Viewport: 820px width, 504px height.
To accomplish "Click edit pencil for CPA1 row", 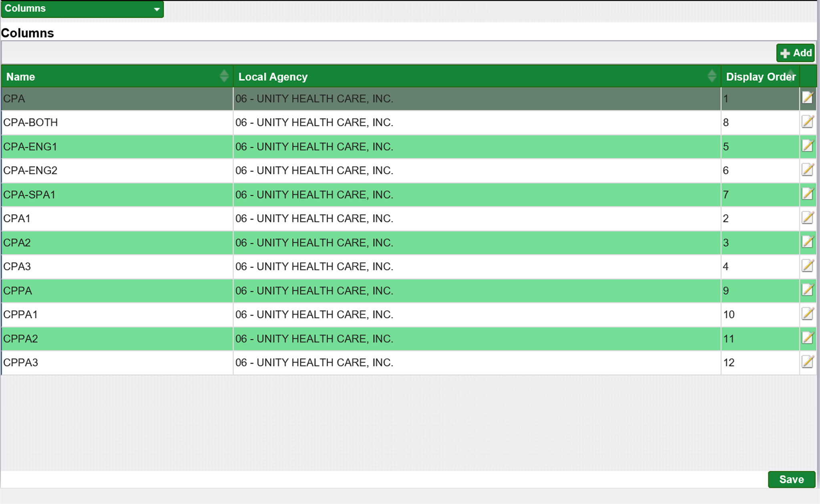I will point(807,218).
